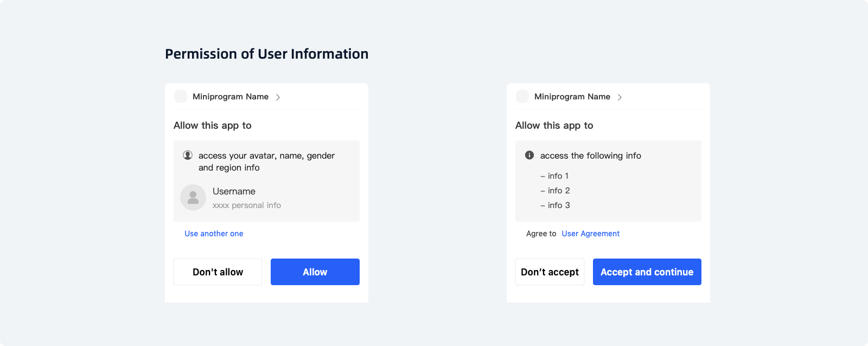Click the 'Use another one' link
The height and width of the screenshot is (346, 868).
click(214, 234)
